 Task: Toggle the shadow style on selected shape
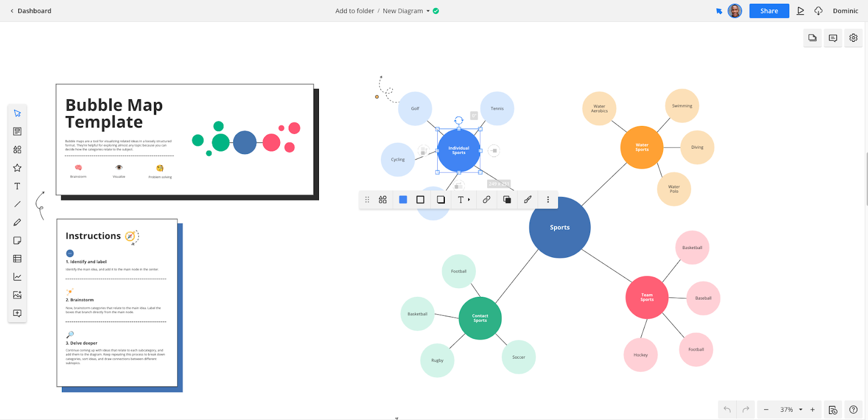click(x=441, y=200)
